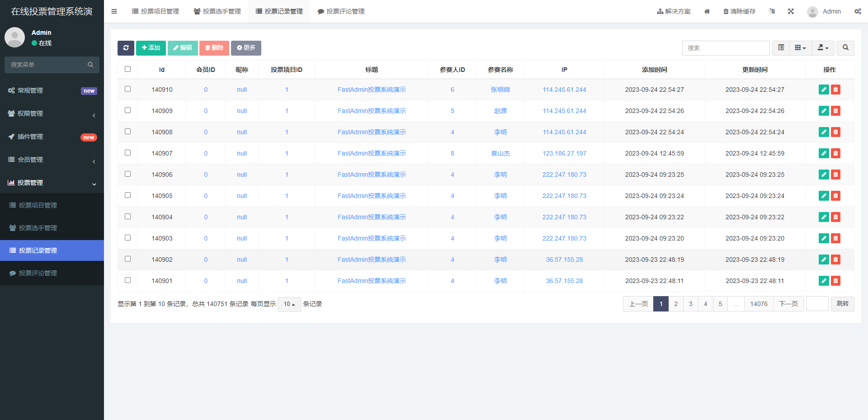Open the gear settings icon at top right

coord(858,11)
